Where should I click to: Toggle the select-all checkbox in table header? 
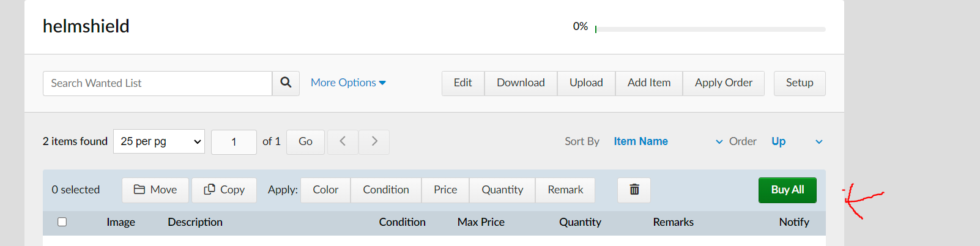(x=62, y=222)
